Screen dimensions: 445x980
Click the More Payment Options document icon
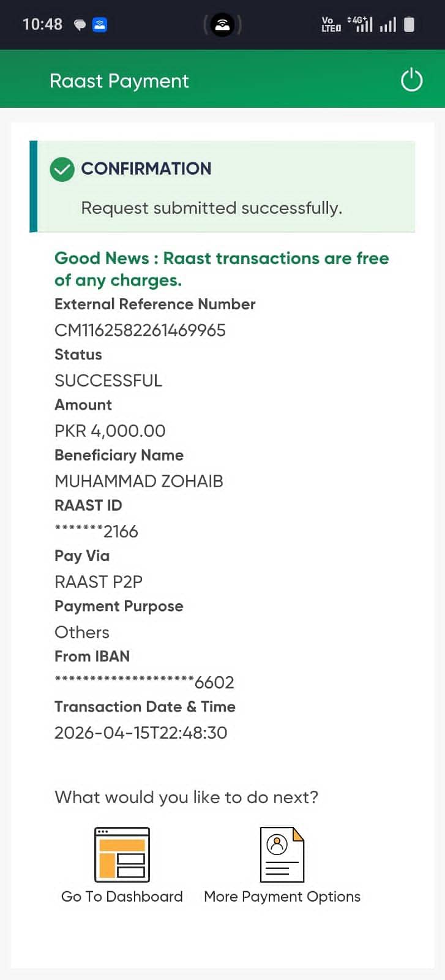282,854
